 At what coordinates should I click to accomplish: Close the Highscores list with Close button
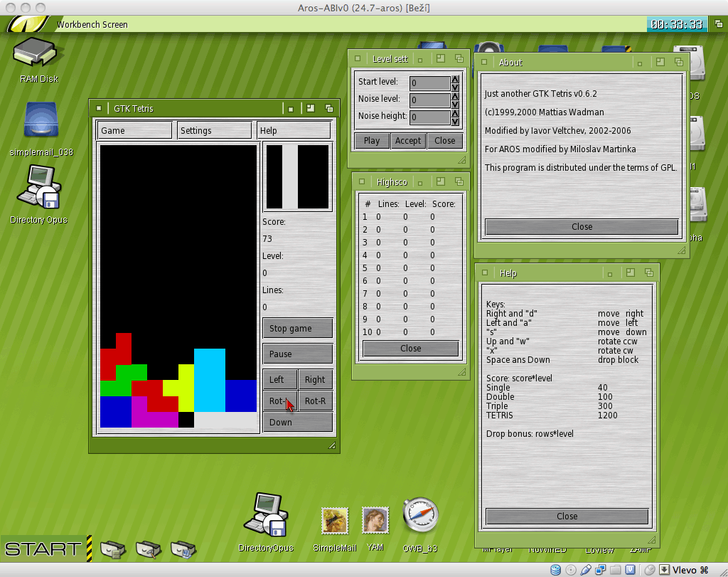[x=410, y=349]
